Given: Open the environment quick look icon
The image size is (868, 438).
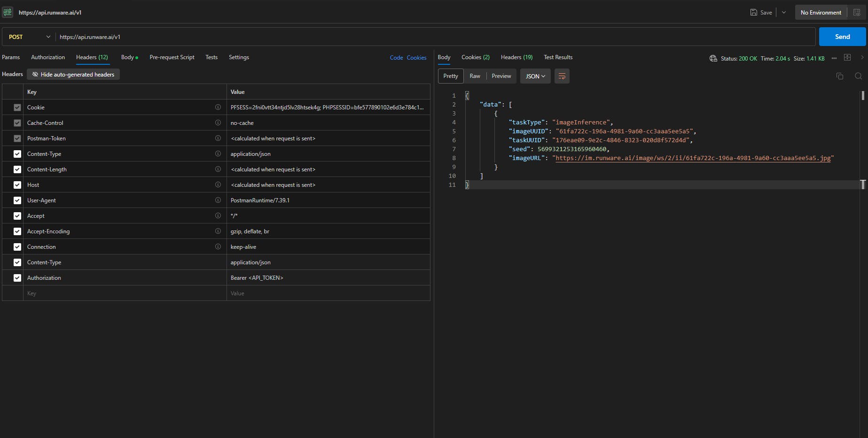Looking at the screenshot, I should [857, 13].
